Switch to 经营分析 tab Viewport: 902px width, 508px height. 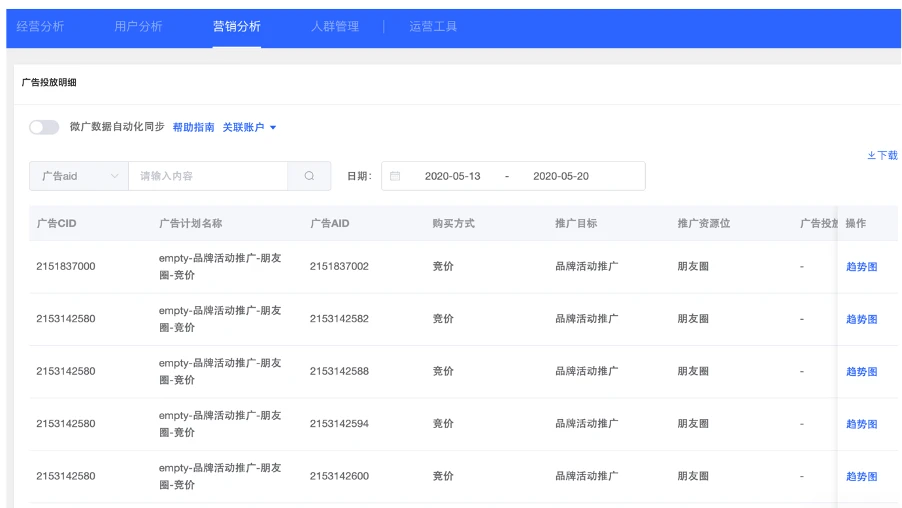pos(40,26)
